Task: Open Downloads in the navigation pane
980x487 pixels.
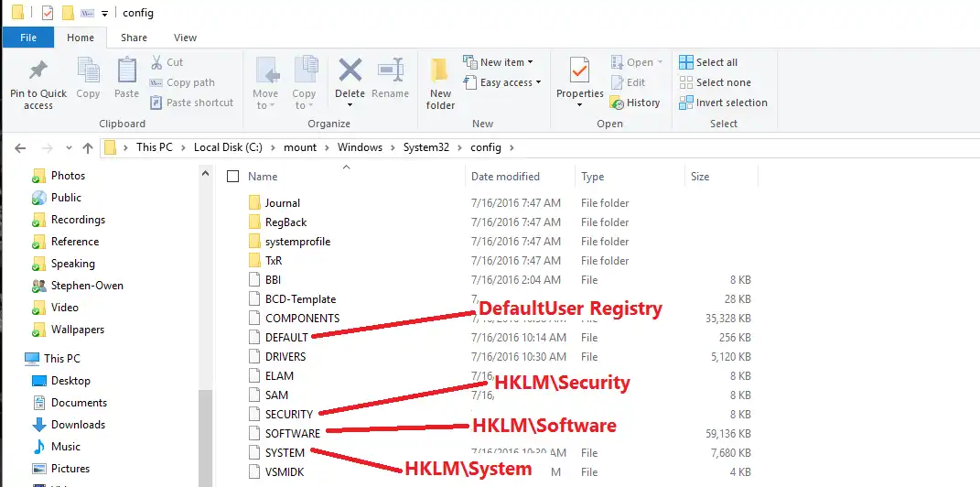Action: (78, 425)
